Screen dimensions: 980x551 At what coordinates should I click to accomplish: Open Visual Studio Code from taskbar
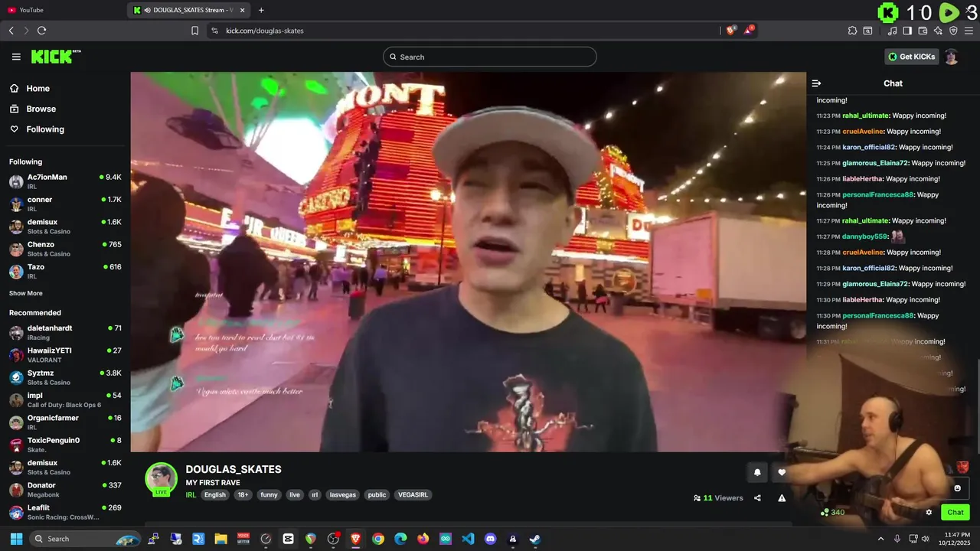[468, 539]
